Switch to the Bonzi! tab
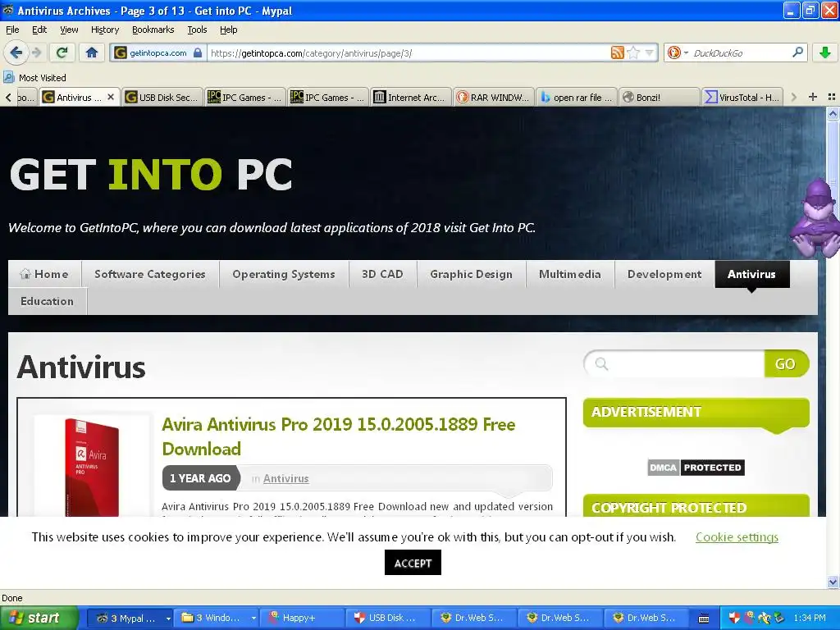 click(x=660, y=98)
